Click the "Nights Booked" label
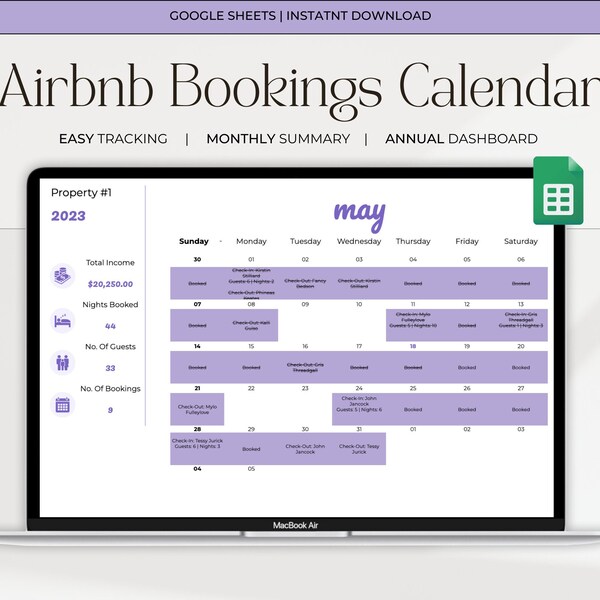The image size is (600, 600). pyautogui.click(x=110, y=305)
